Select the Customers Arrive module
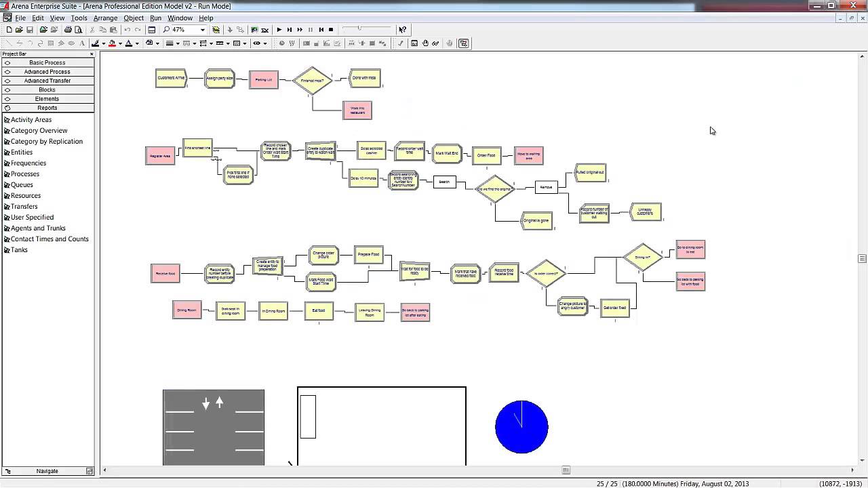The image size is (868, 488). pos(171,78)
